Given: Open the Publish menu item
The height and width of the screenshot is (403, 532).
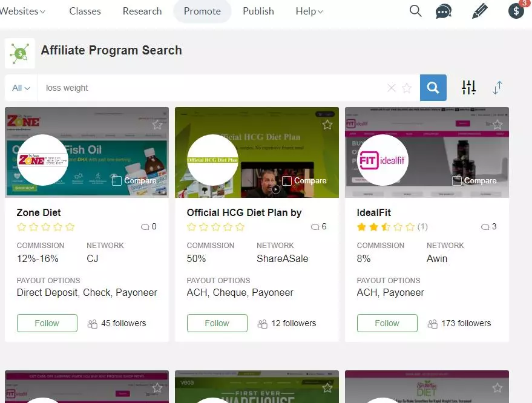Looking at the screenshot, I should click(258, 11).
